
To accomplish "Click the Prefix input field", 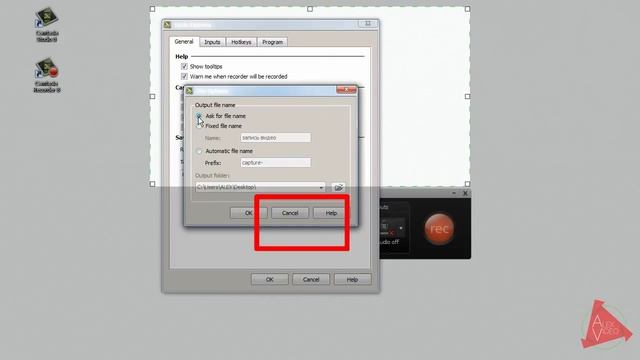I will 276,163.
